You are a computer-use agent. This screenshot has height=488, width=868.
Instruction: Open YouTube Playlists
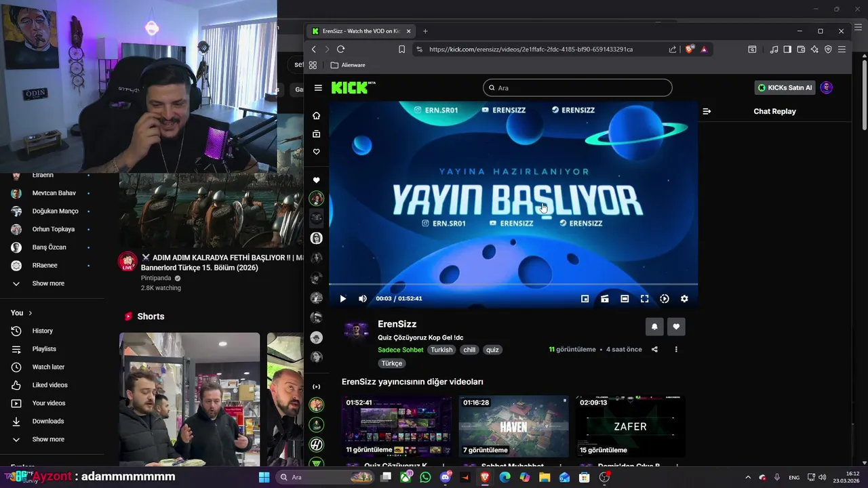pyautogui.click(x=44, y=349)
